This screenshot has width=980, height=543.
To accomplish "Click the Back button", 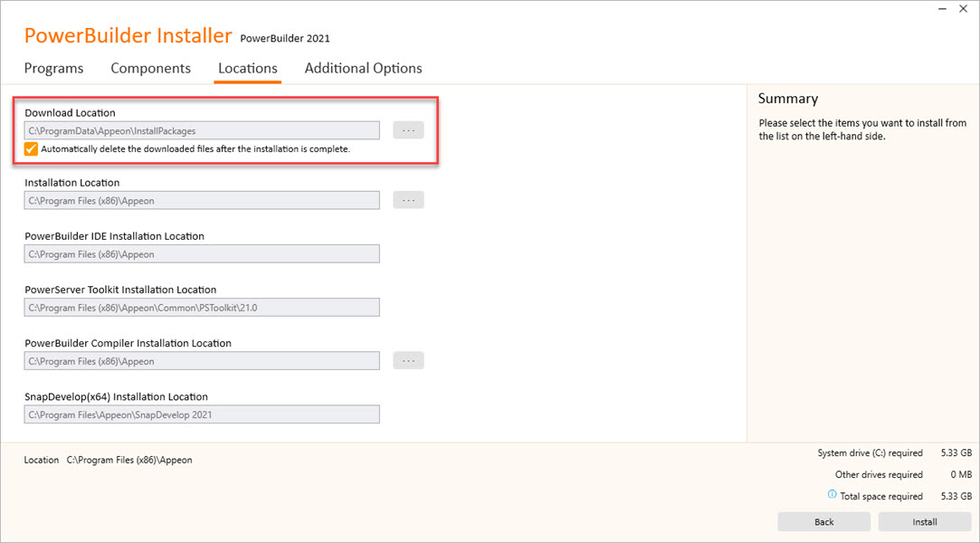I will click(x=823, y=521).
